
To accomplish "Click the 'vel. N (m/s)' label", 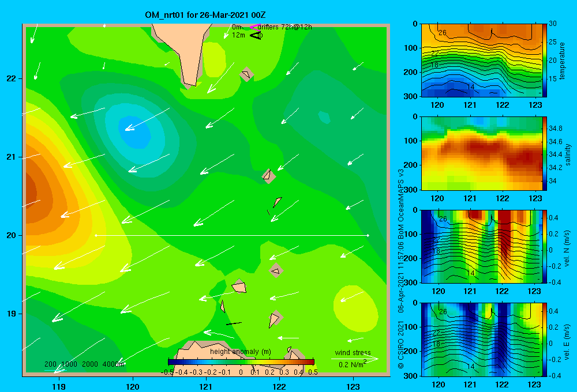I will click(567, 248).
